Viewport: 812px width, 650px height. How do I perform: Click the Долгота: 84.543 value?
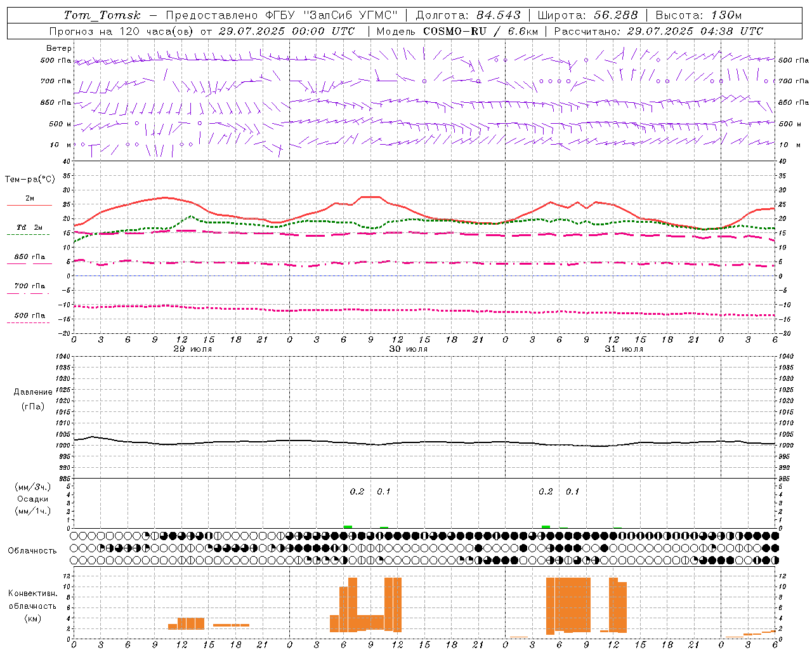[x=468, y=15]
